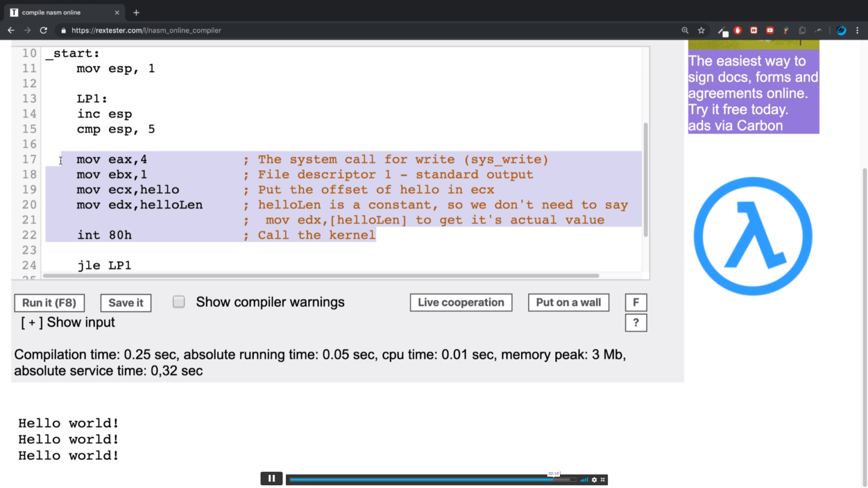868x488 pixels.
Task: Click the 'int 80h' instruction
Action: (105, 236)
